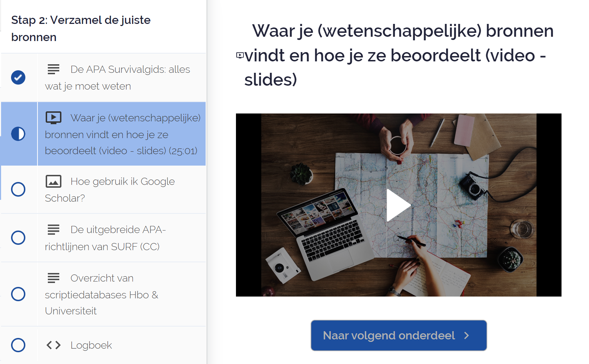The height and width of the screenshot is (364, 589).
Task: Click the text icon beside De uitgebreide APA-richtlijnen
Action: pos(54,229)
